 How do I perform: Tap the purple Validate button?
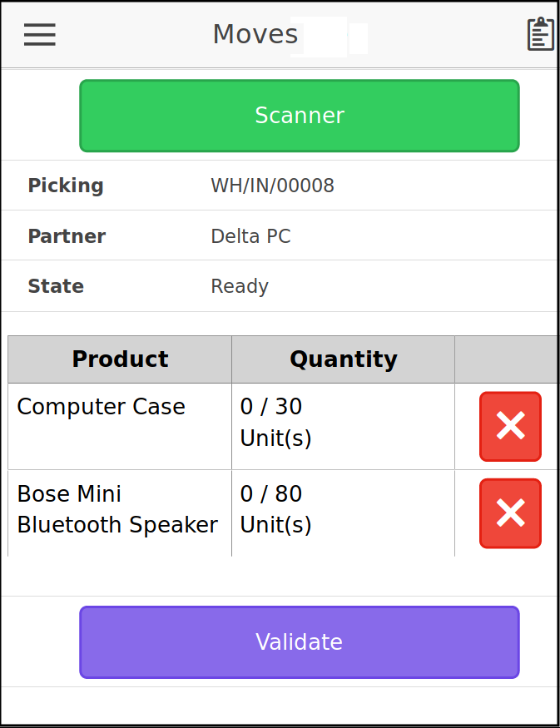[300, 642]
